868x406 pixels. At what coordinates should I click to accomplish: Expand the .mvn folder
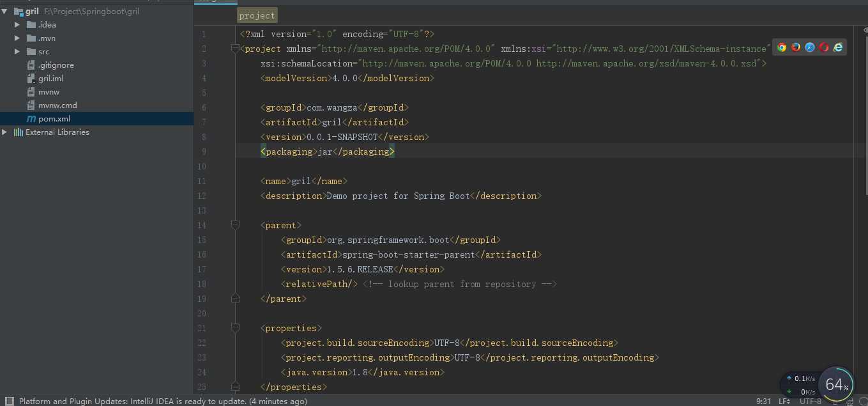18,38
